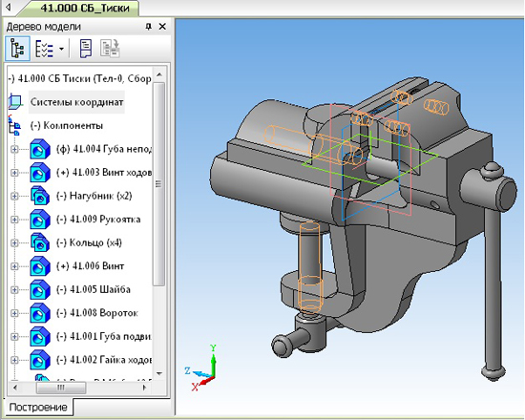Click the XYZ axis orientation triad

(x=202, y=368)
